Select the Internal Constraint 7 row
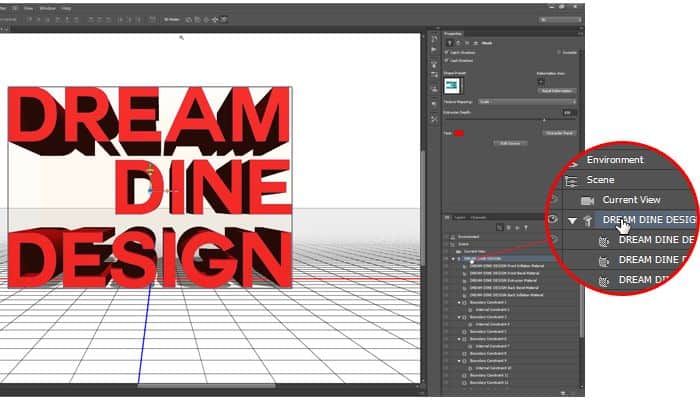 click(492, 346)
